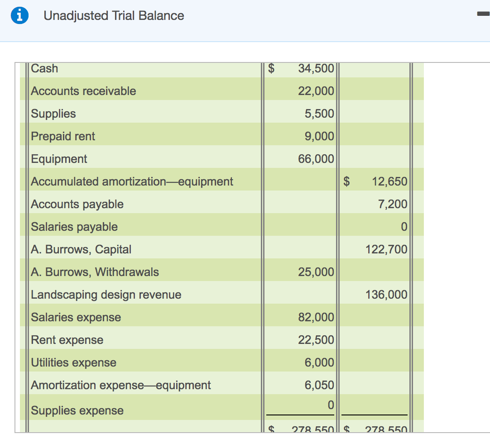Click the Supplies debit value 5,500
This screenshot has width=490, height=448.
tap(319, 114)
